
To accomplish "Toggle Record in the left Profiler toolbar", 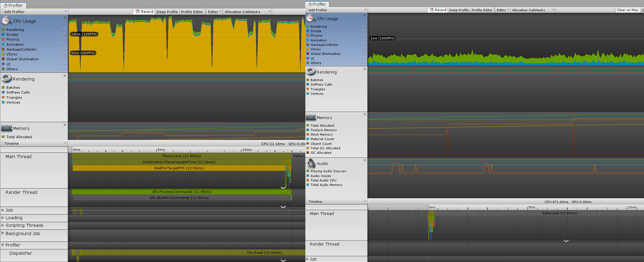I will point(144,12).
